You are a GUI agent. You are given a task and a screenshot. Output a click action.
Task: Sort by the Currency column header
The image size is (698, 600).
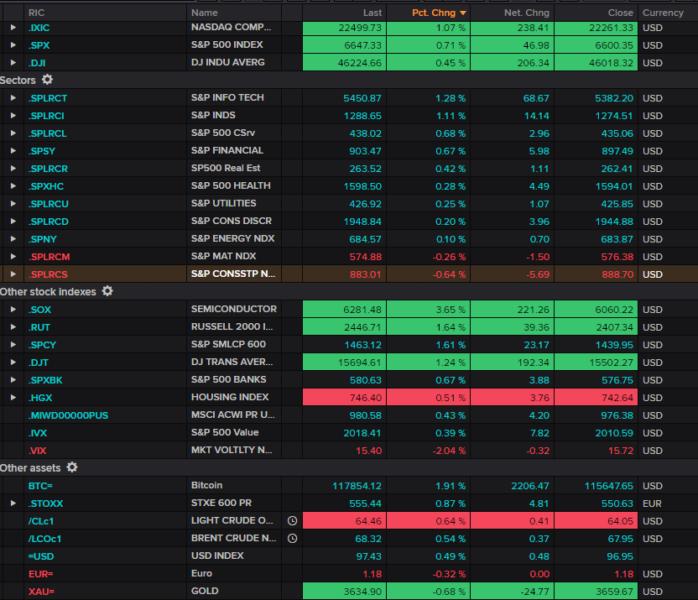click(x=662, y=13)
